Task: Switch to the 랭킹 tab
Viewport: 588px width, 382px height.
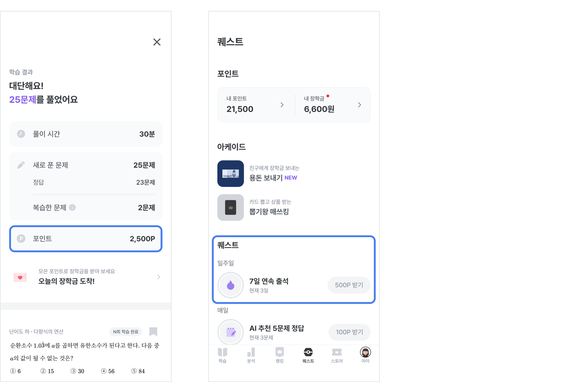Action: [280, 355]
